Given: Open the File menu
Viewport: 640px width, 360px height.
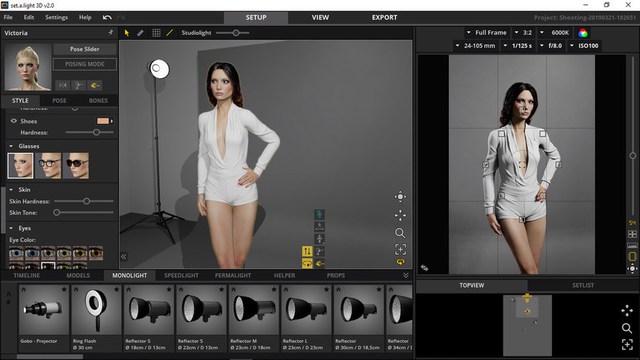Looking at the screenshot, I should coord(8,17).
